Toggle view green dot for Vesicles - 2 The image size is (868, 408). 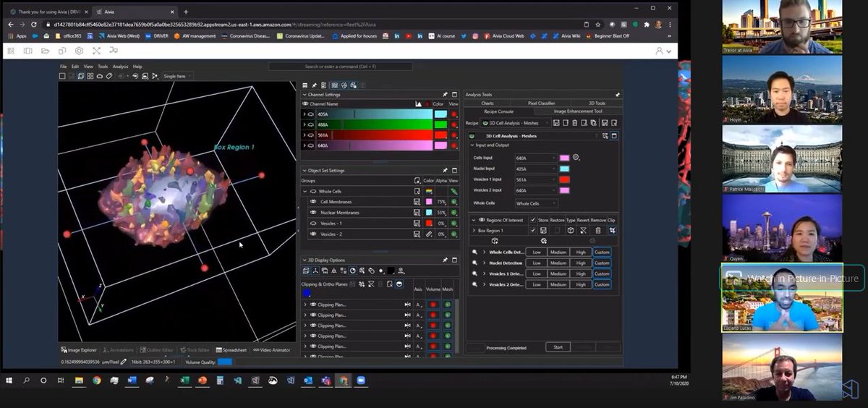454,234
